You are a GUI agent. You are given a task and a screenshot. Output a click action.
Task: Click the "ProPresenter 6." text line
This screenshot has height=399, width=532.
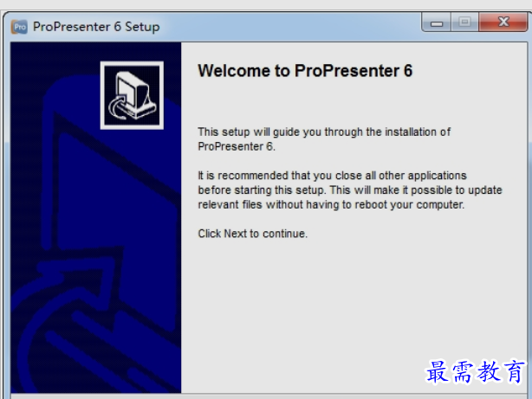tap(237, 146)
